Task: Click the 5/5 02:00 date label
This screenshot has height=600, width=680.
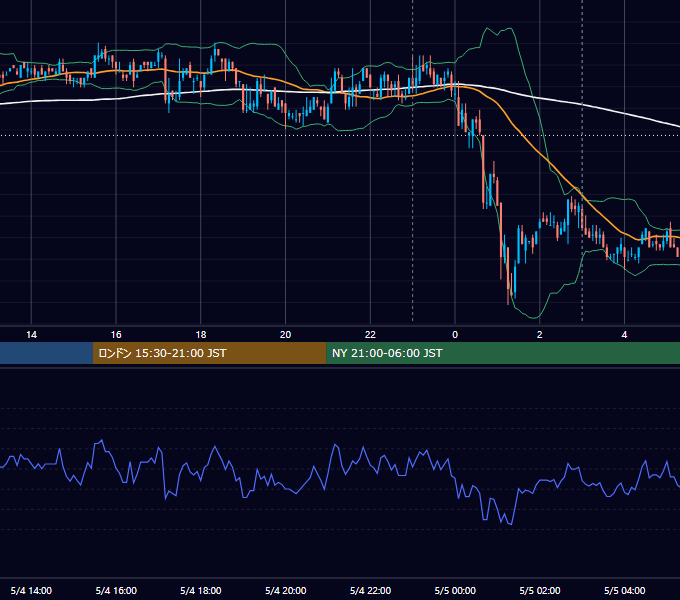Action: (x=539, y=590)
